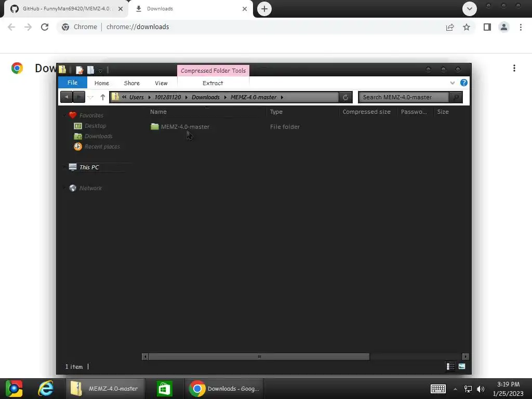532x399 pixels.
Task: Expand the breadcrumb arrow after Downloads
Action: tap(225, 97)
